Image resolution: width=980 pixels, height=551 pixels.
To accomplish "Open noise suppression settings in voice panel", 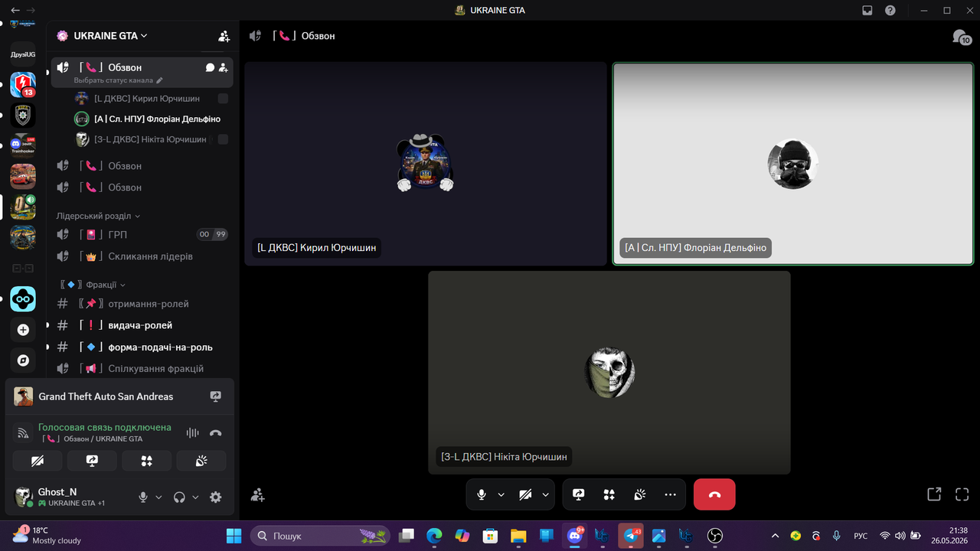I will click(x=192, y=433).
